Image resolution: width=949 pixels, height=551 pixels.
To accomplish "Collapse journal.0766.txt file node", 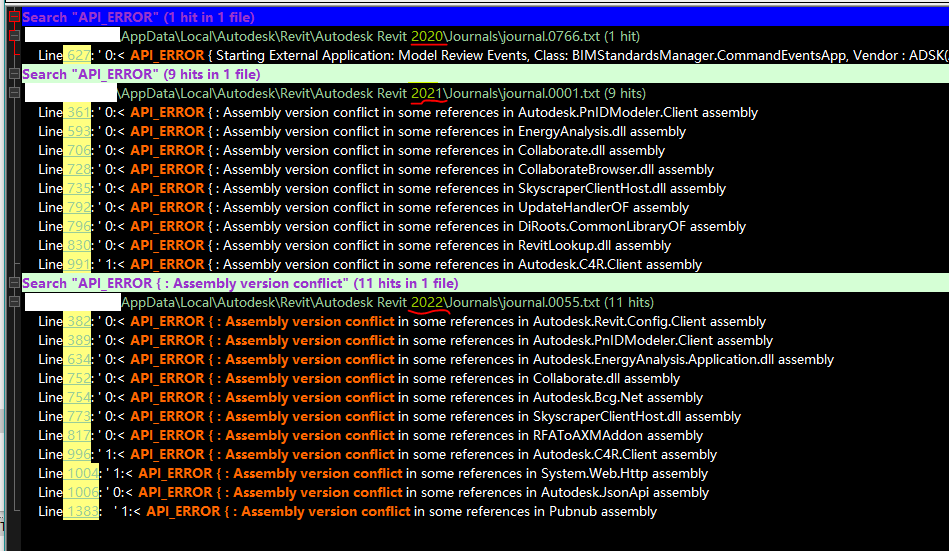I will 15,36.
